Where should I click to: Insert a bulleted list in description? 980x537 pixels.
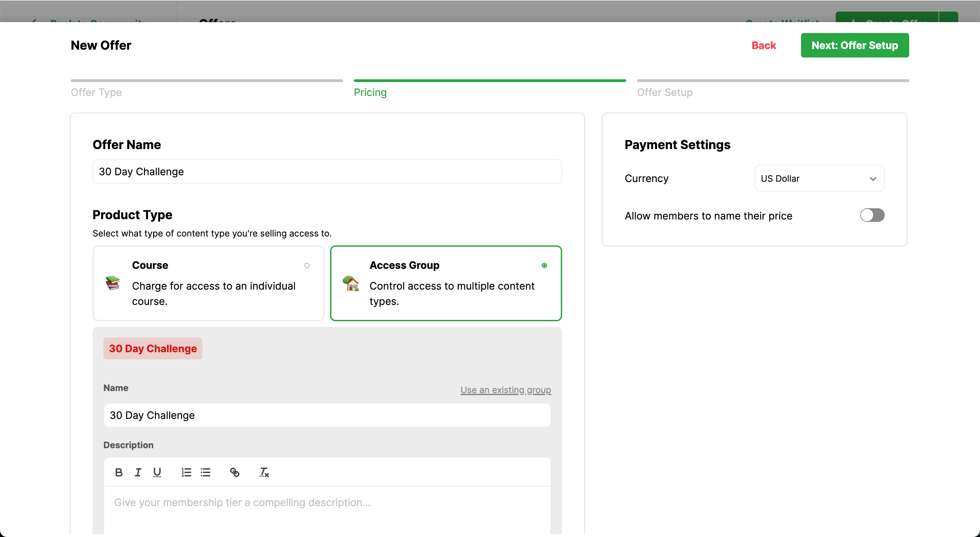206,472
